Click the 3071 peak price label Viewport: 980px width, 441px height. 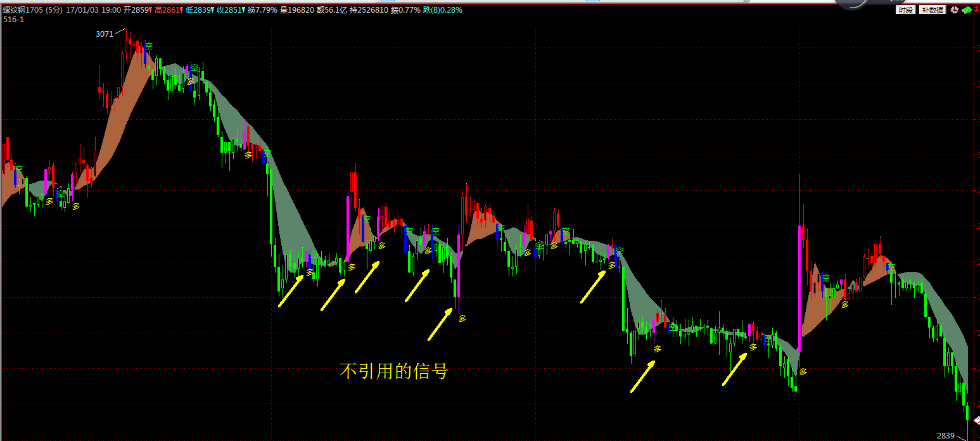tap(105, 34)
